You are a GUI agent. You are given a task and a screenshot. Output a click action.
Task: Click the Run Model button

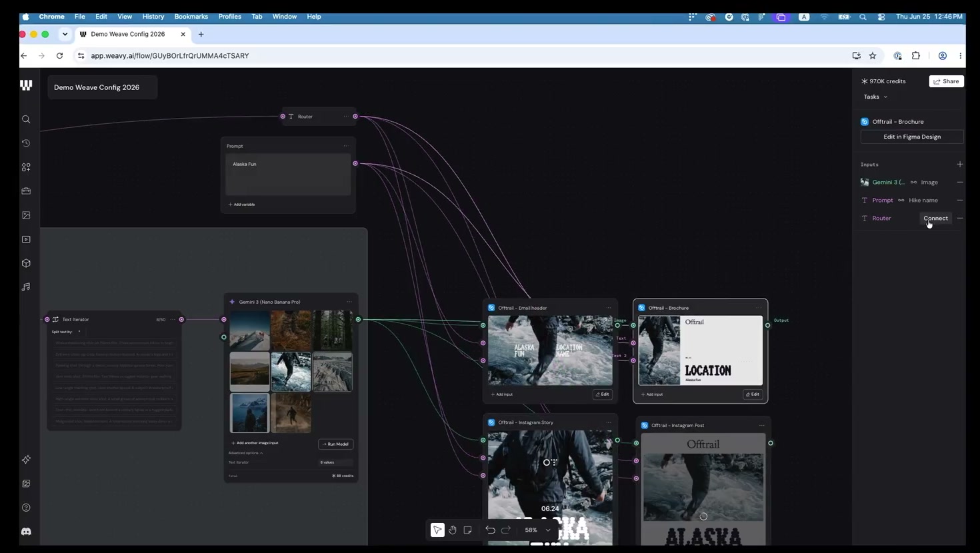335,444
